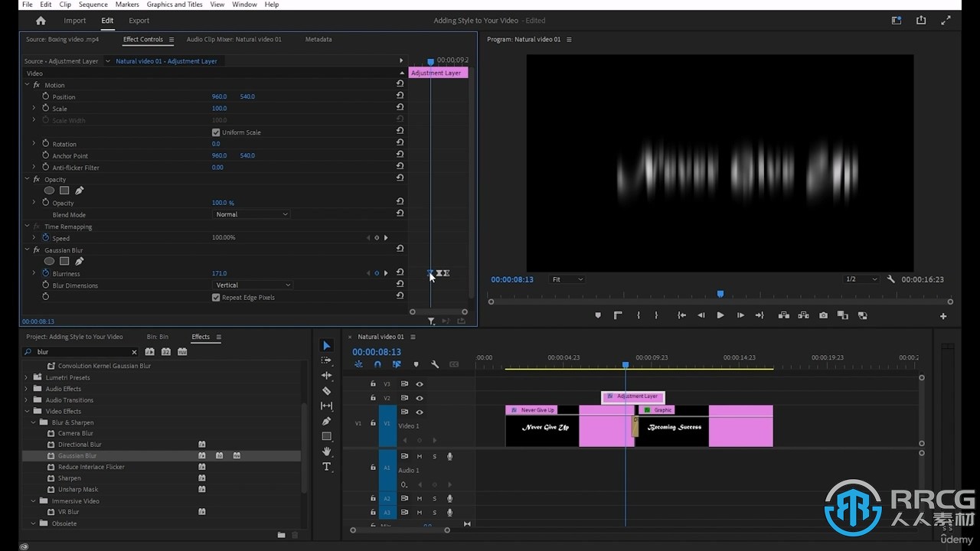Uncheck Uniform Scale checkbox
The image size is (980, 551).
coord(216,132)
